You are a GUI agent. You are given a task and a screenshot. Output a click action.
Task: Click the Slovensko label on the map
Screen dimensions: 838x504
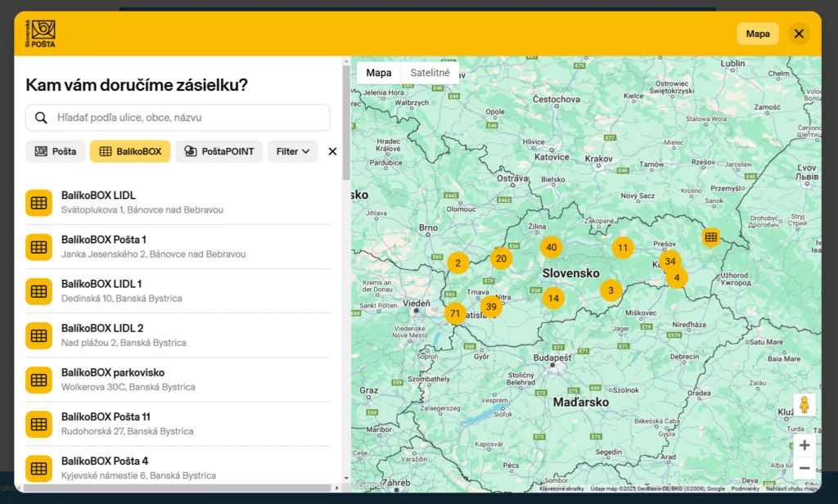pos(570,273)
